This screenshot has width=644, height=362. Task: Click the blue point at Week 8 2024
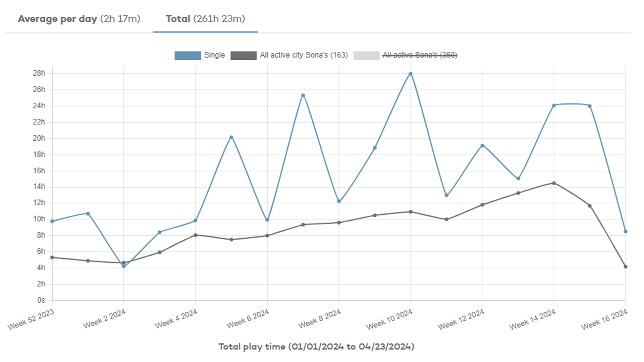pos(339,201)
